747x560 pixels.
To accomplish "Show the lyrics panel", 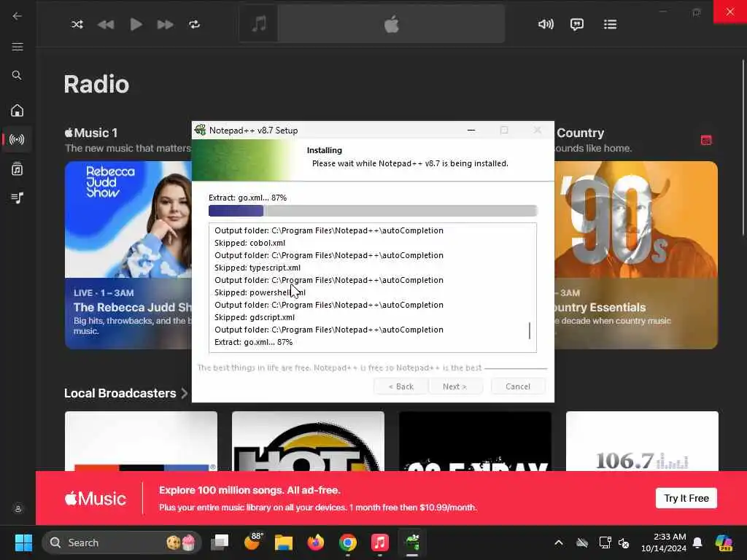I will pyautogui.click(x=577, y=24).
